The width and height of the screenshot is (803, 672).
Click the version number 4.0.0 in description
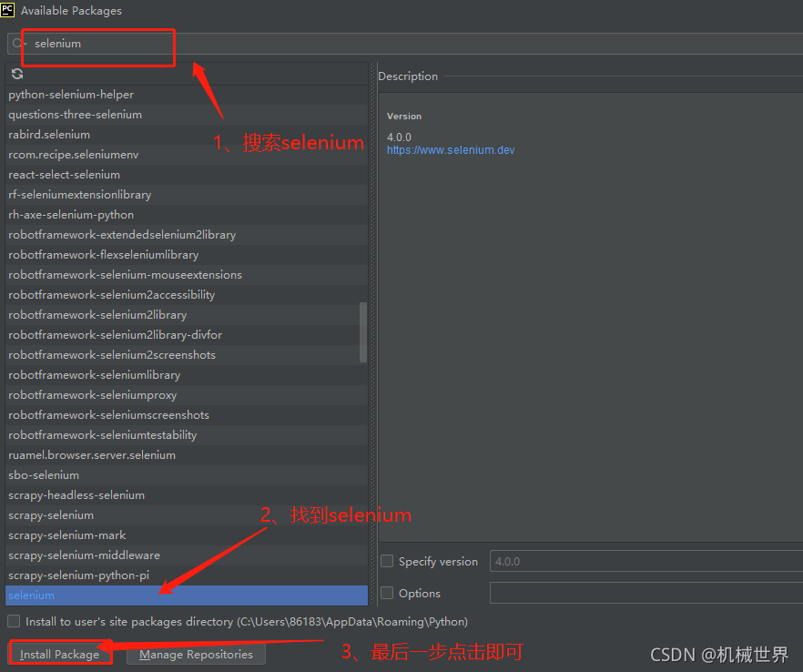[399, 137]
